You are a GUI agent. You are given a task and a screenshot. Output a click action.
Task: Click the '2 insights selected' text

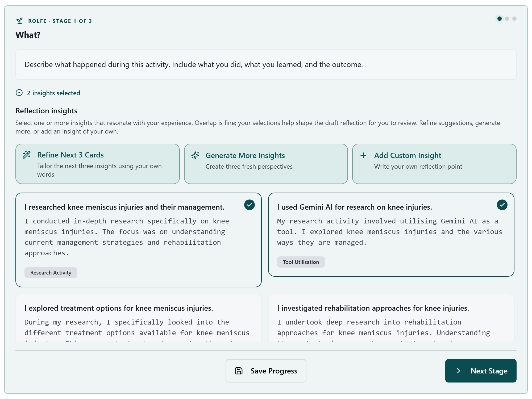click(x=53, y=93)
